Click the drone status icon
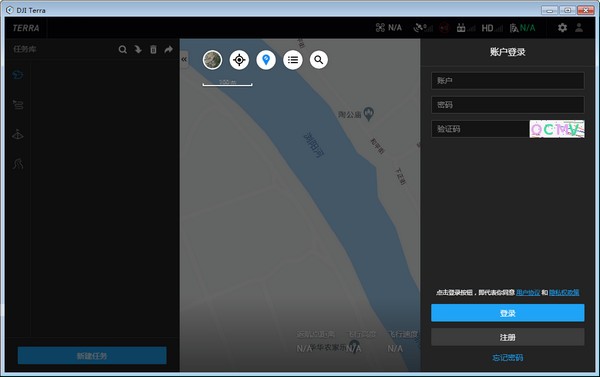This screenshot has height=377, width=600. point(380,28)
